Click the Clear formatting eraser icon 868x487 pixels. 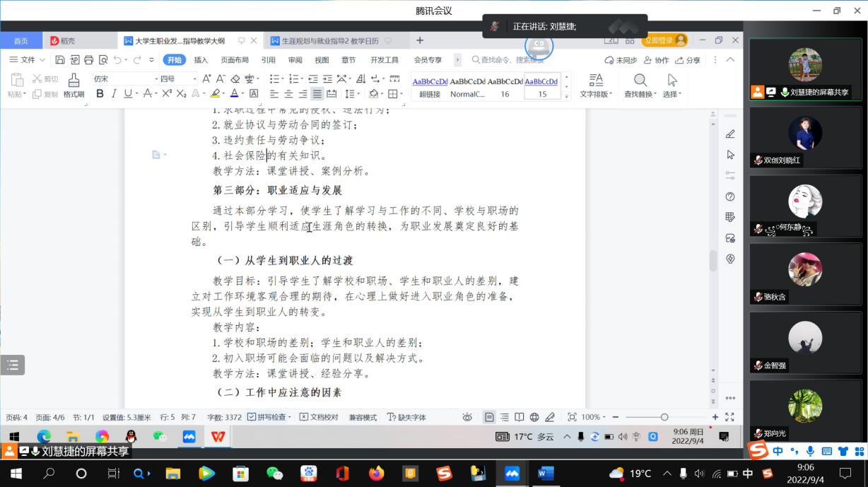click(235, 78)
